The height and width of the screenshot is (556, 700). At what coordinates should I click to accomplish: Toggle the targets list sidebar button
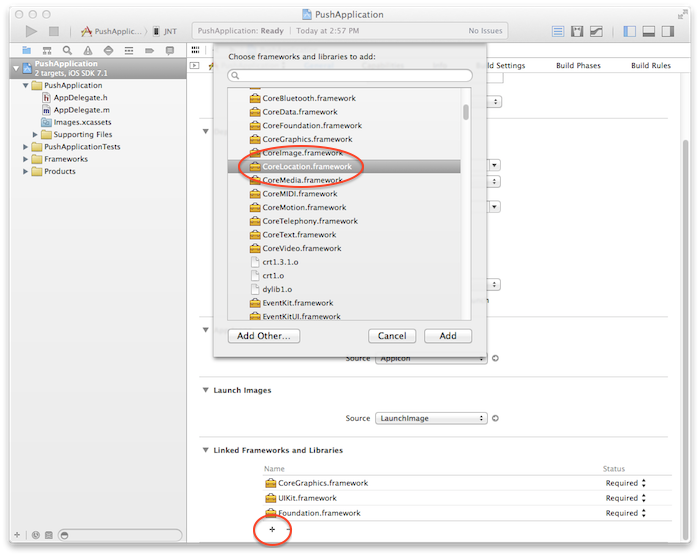[x=195, y=65]
